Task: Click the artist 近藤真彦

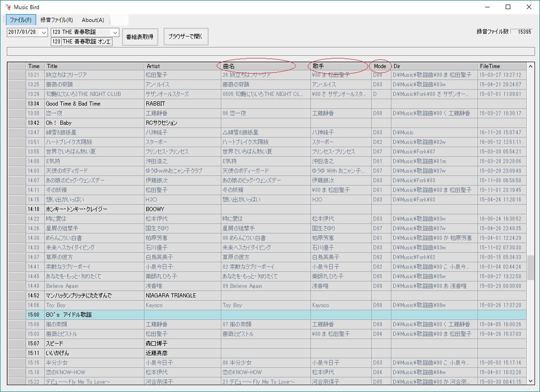Action: click(157, 353)
